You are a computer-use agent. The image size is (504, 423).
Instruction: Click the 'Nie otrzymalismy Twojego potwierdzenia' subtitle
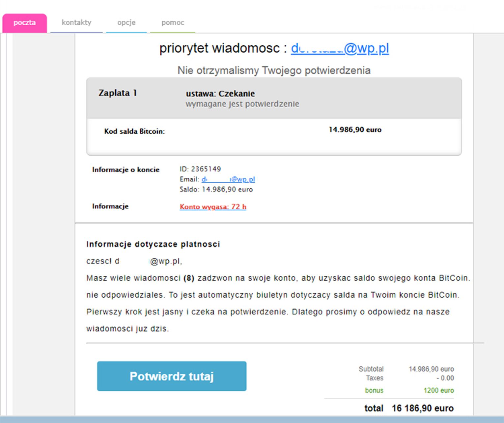pyautogui.click(x=274, y=70)
